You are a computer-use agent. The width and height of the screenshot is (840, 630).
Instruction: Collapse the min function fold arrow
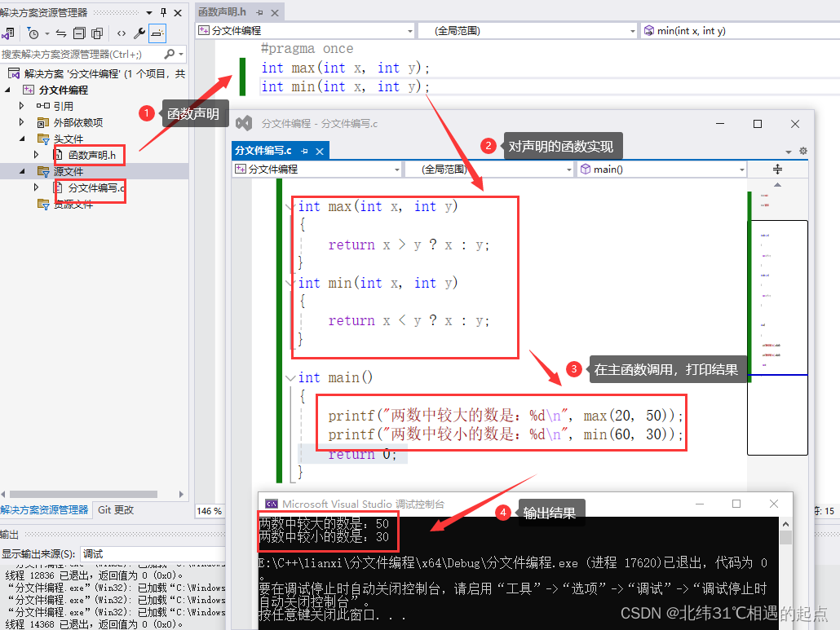[290, 283]
